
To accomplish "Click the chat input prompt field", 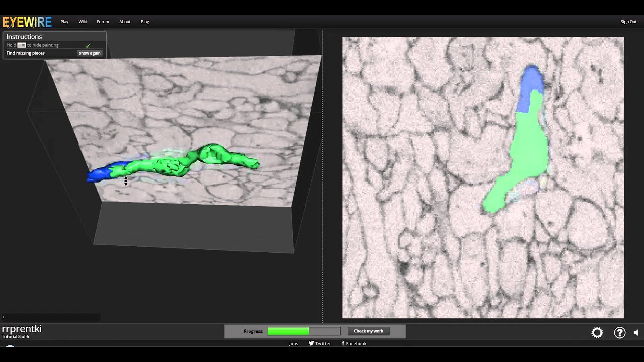I will [x=50, y=317].
